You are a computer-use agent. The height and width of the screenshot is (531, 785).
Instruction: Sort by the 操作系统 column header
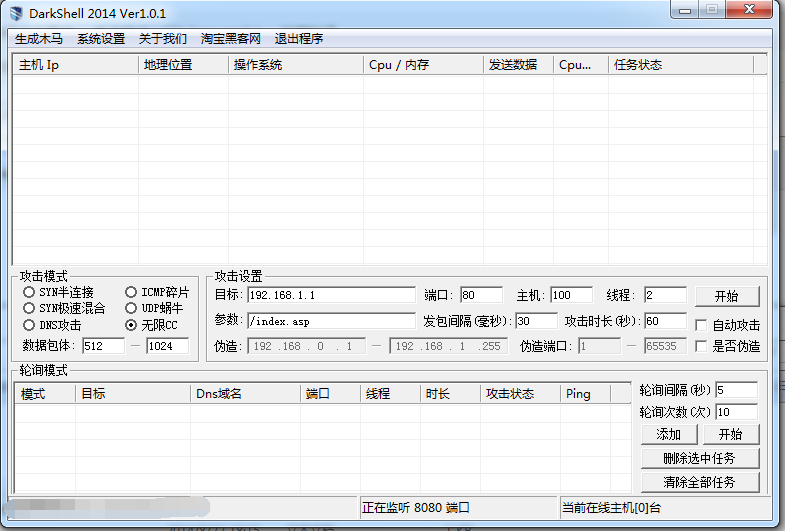point(296,65)
